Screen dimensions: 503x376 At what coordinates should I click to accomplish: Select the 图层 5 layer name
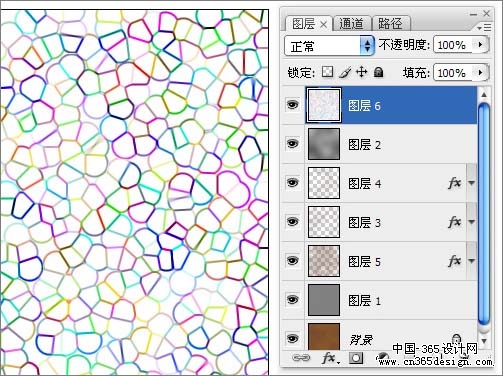click(x=364, y=262)
